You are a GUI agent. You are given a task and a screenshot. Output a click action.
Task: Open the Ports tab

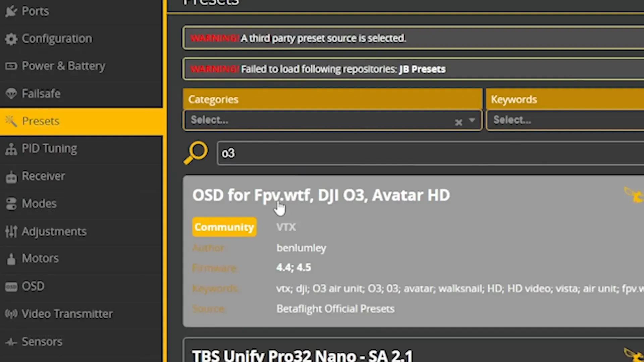pyautogui.click(x=80, y=11)
